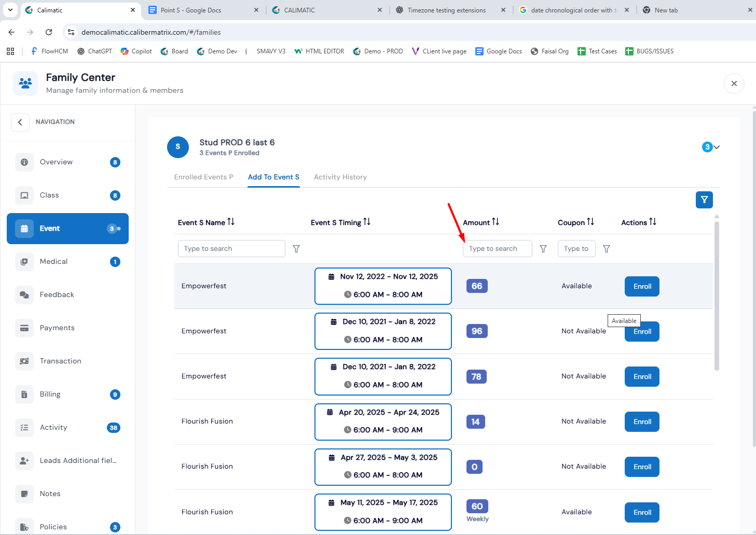Enroll in Empowerfest with amount 78
The image size is (756, 535).
click(642, 377)
